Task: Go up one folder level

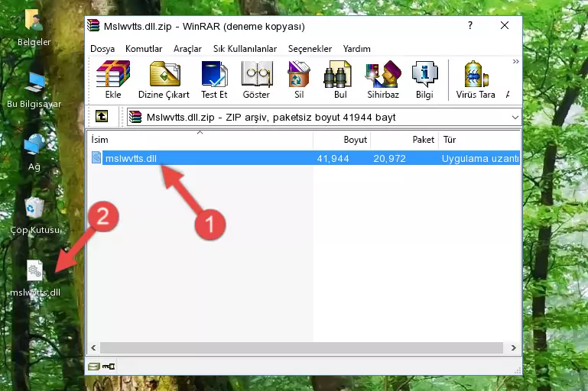Action: 102,117
